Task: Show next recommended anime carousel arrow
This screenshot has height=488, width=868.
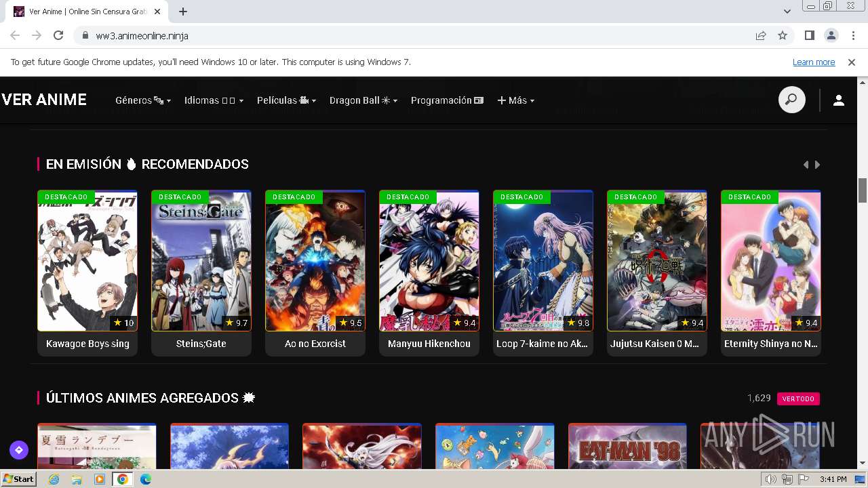Action: click(817, 165)
